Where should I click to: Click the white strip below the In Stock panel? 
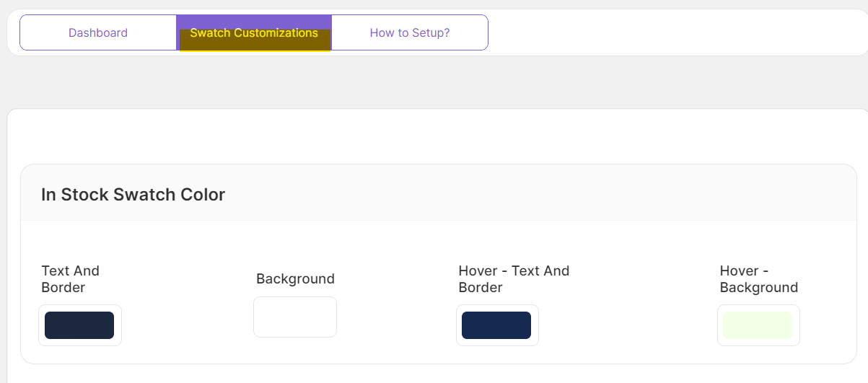pos(433,374)
